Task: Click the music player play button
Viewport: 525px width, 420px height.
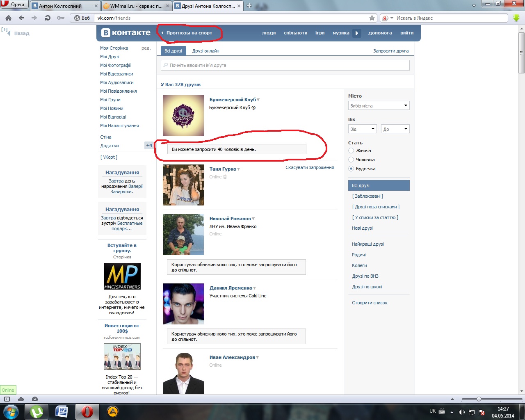Action: (357, 33)
